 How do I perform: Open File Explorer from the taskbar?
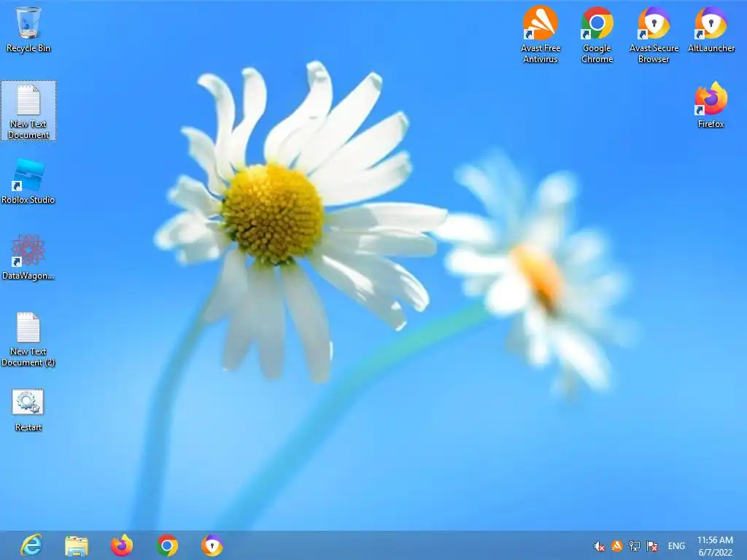click(76, 545)
